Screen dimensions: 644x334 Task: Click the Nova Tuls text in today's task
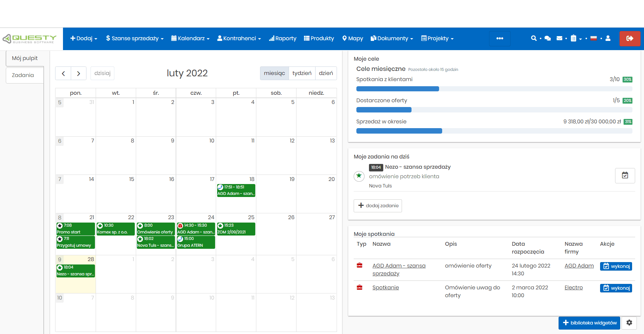[x=380, y=186]
